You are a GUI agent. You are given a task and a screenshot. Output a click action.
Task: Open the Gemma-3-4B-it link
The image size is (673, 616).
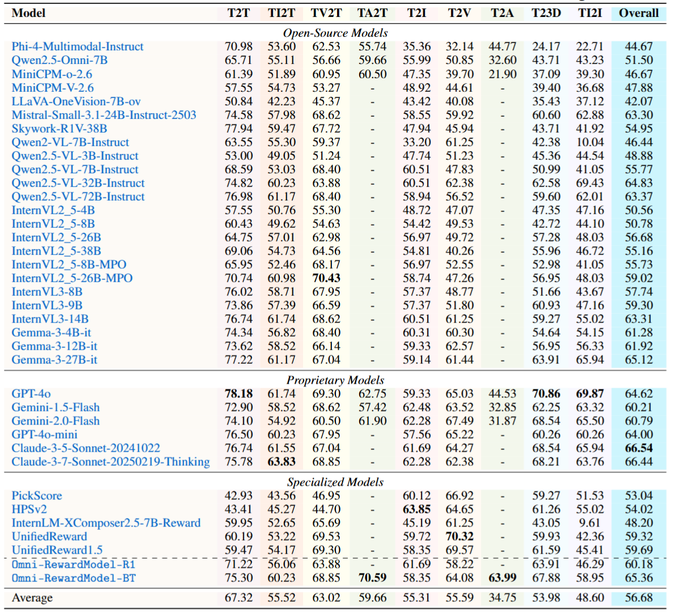point(51,332)
